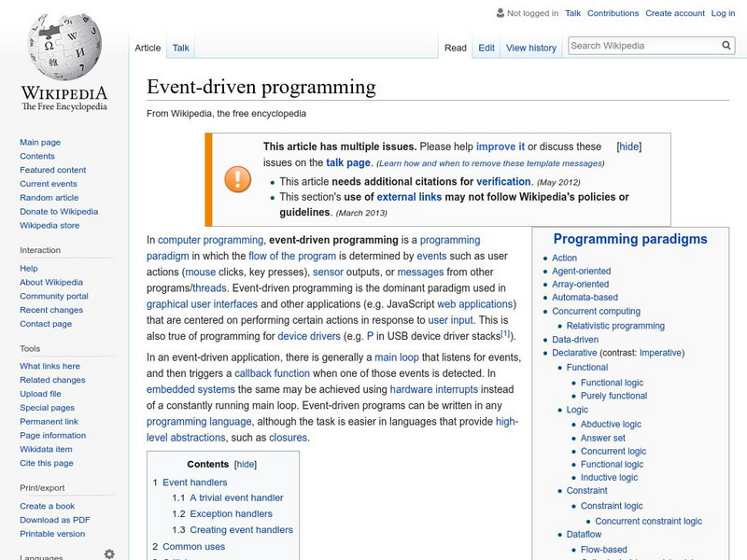Click the 'external links' link in notice
747x560 pixels.
click(409, 197)
